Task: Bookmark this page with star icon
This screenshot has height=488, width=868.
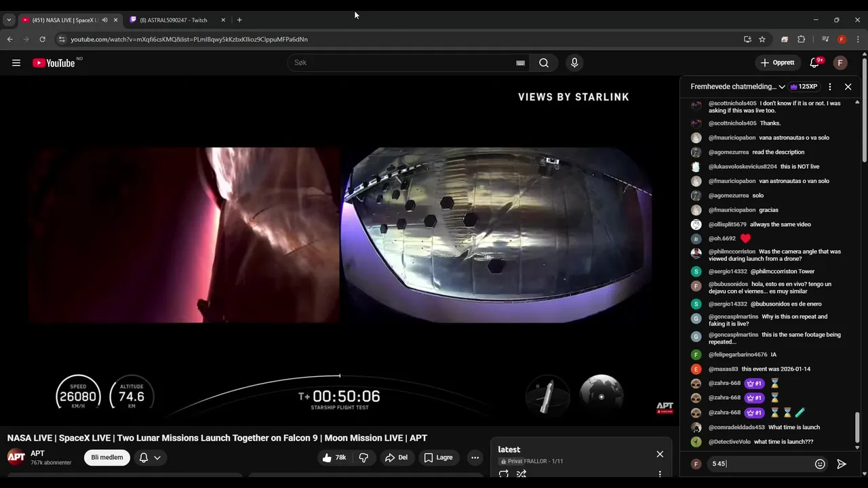Action: tap(762, 39)
